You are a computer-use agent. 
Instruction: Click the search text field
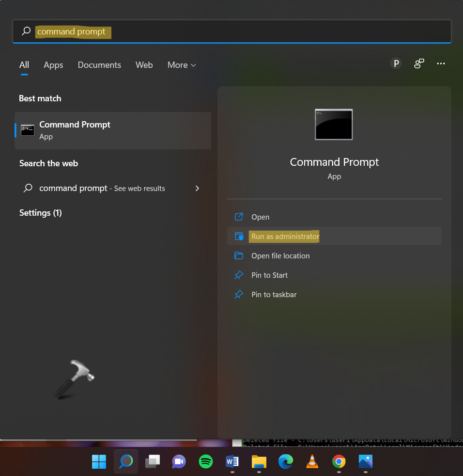[x=242, y=32]
